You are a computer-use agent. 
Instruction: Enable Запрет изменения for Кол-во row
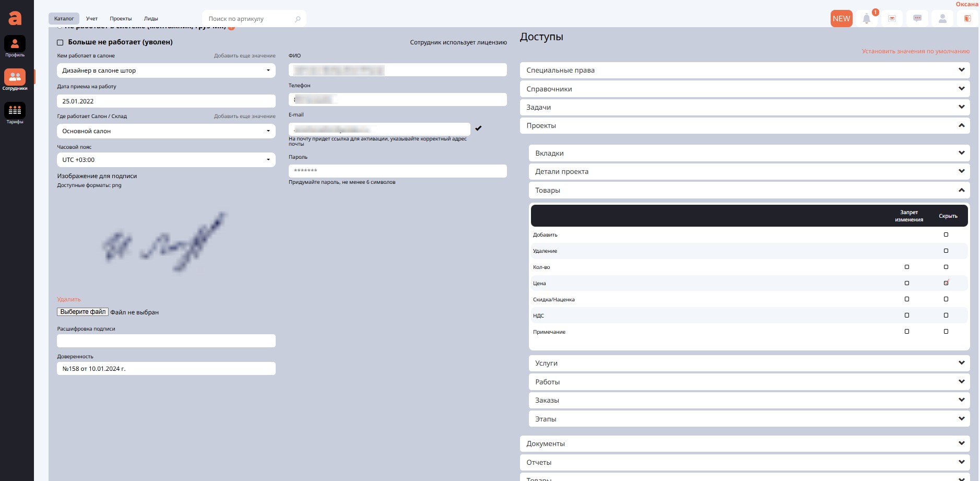(x=906, y=267)
